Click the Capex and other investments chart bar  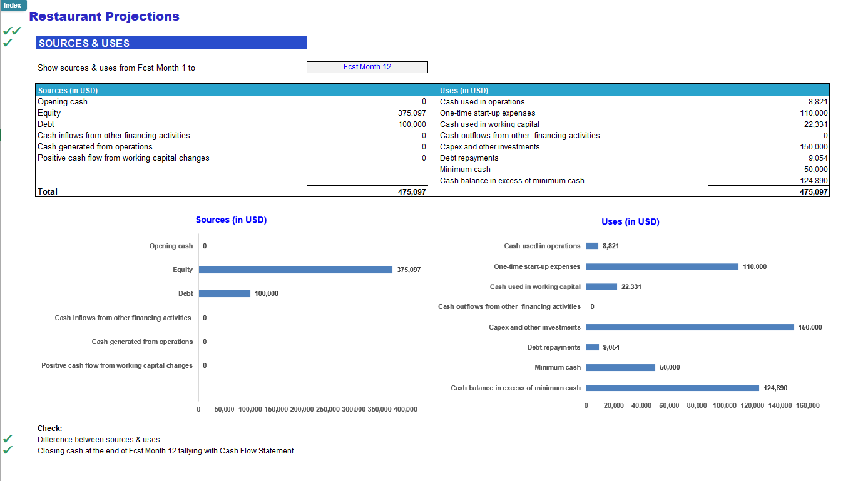coord(690,327)
